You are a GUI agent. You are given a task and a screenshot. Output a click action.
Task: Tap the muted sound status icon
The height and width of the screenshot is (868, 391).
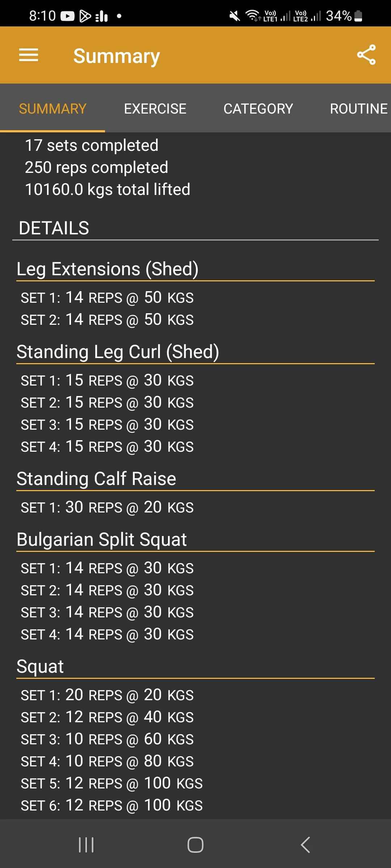[235, 16]
